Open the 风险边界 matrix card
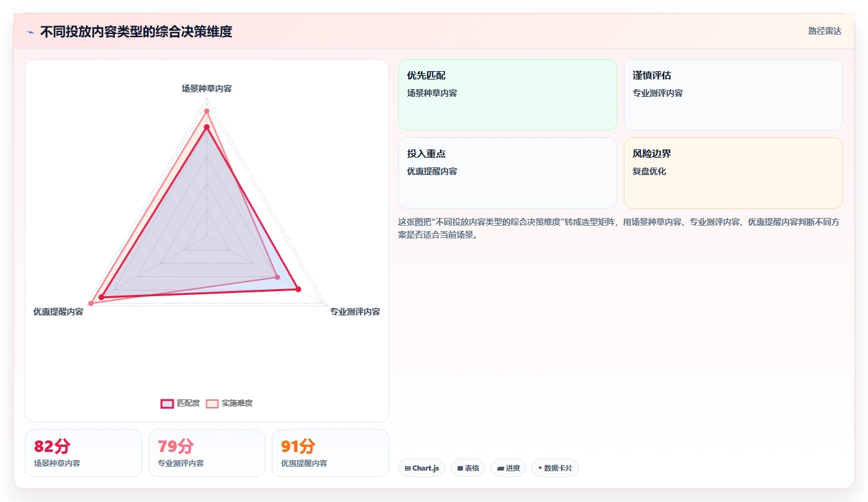Image resolution: width=868 pixels, height=502 pixels. click(x=733, y=173)
